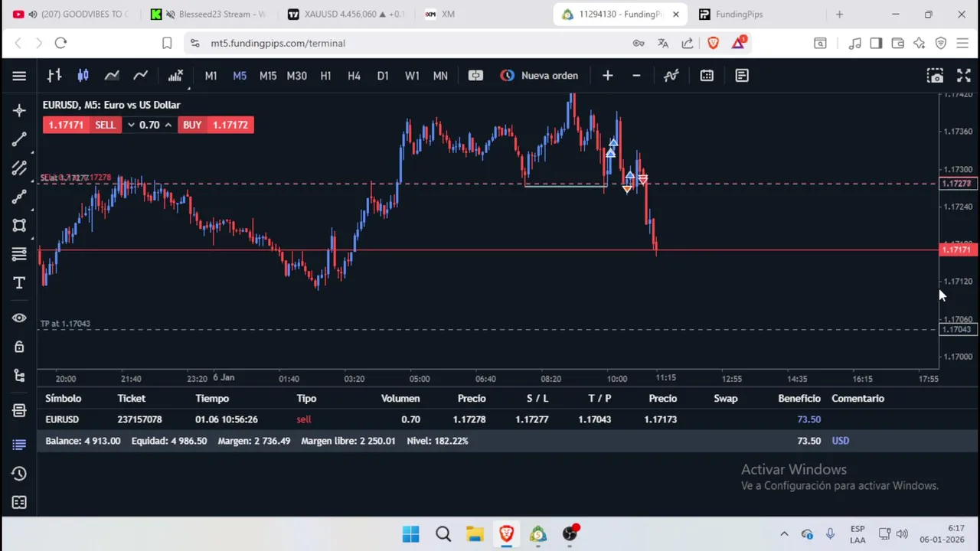980x551 pixels.
Task: Click Brave Shields lion icon in address bar
Action: [713, 44]
